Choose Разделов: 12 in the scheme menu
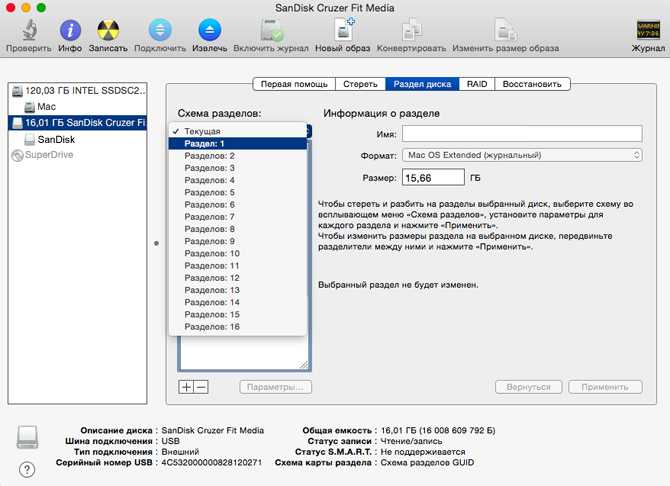Screen dimensions: 670x486 238,278
